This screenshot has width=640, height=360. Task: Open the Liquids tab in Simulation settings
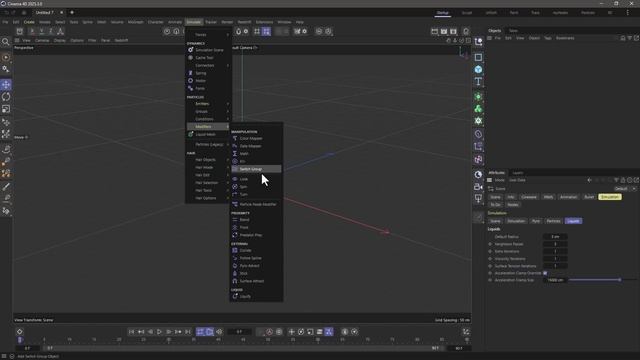573,221
